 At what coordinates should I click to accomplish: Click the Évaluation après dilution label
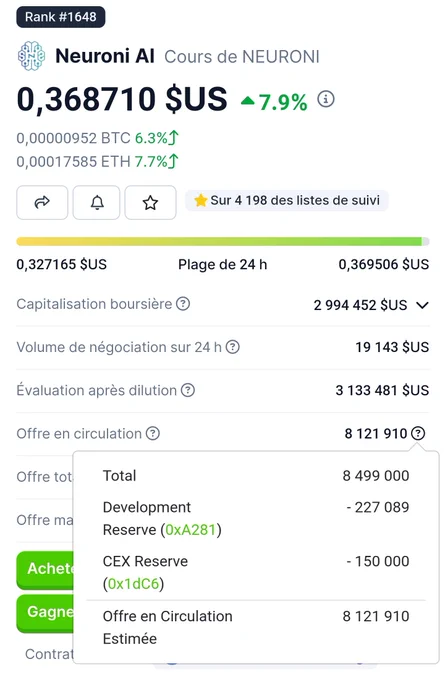click(x=96, y=390)
